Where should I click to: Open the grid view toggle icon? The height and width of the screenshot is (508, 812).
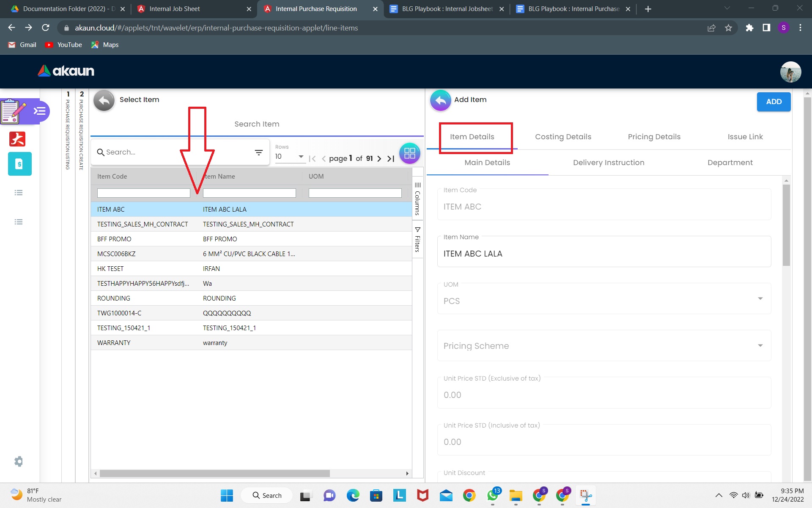click(409, 153)
